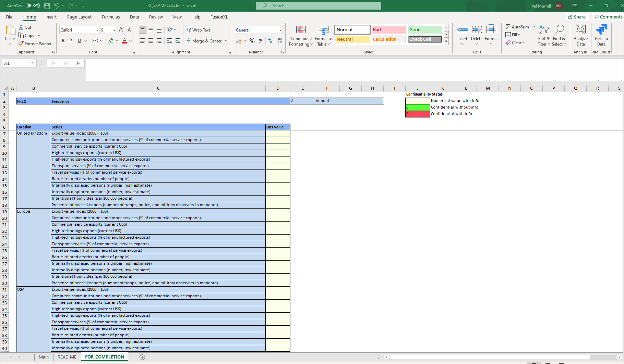Open the Name Box dropdown arrow
This screenshot has height=364, width=624.
click(x=32, y=63)
